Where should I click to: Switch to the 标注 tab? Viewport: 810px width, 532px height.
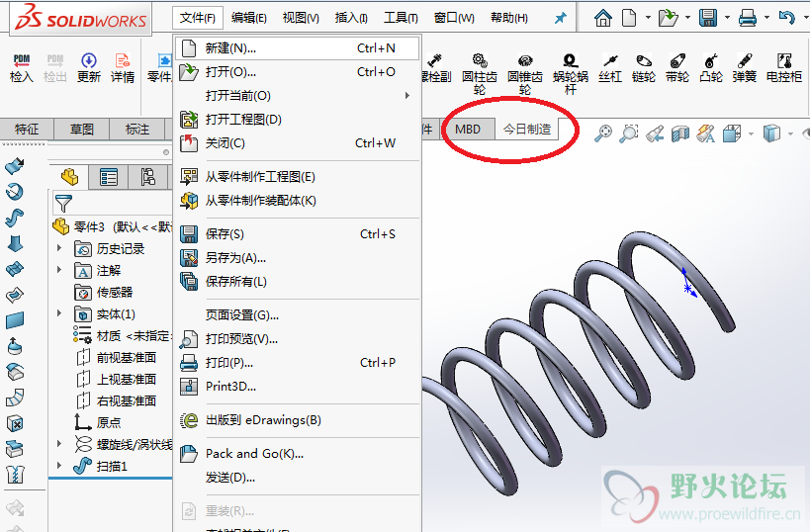tap(136, 130)
